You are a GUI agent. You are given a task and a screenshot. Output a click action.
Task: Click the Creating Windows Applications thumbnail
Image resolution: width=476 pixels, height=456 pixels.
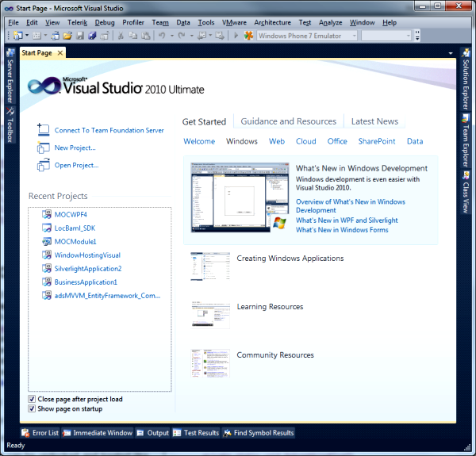[x=210, y=266]
